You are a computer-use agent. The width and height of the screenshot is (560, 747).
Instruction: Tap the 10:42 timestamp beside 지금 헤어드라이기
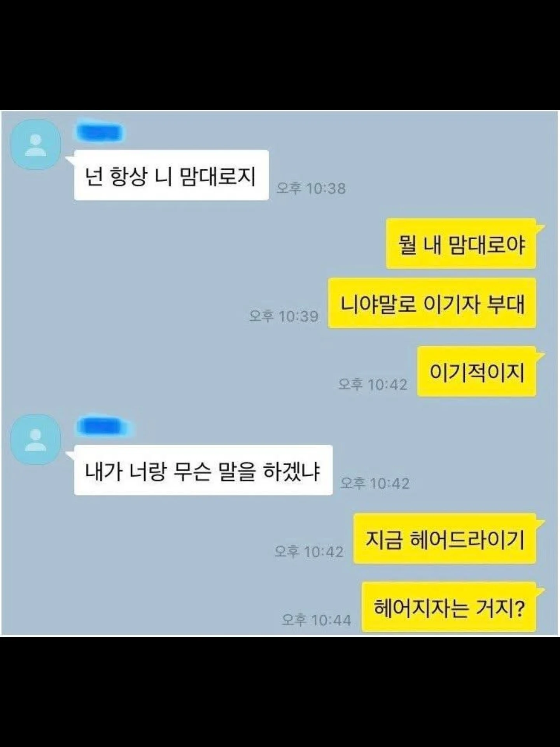click(x=309, y=552)
